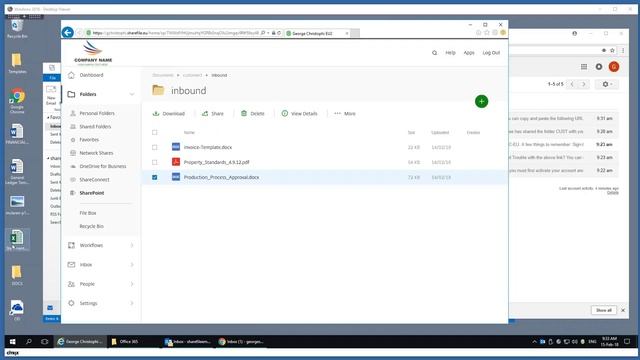640x360 pixels.
Task: Expand Workflows menu arrow
Action: pos(132,245)
